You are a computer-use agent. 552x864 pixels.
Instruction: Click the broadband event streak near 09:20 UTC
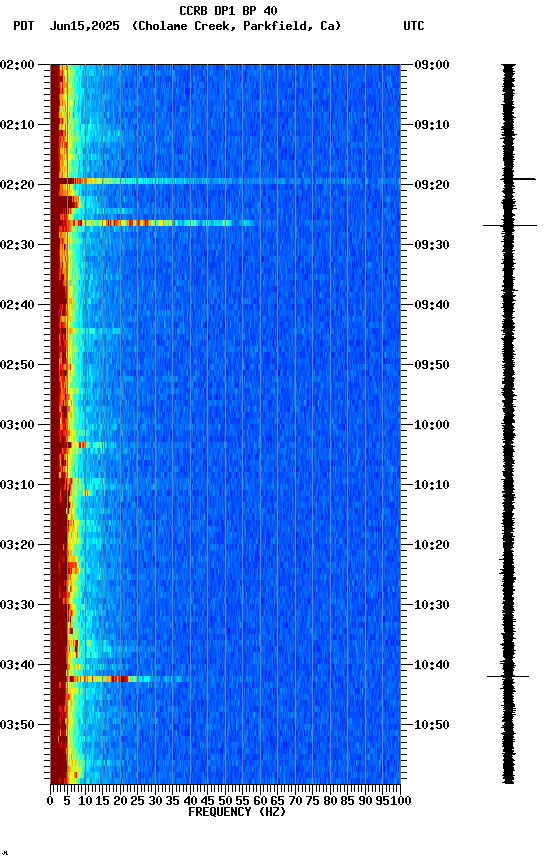click(225, 181)
